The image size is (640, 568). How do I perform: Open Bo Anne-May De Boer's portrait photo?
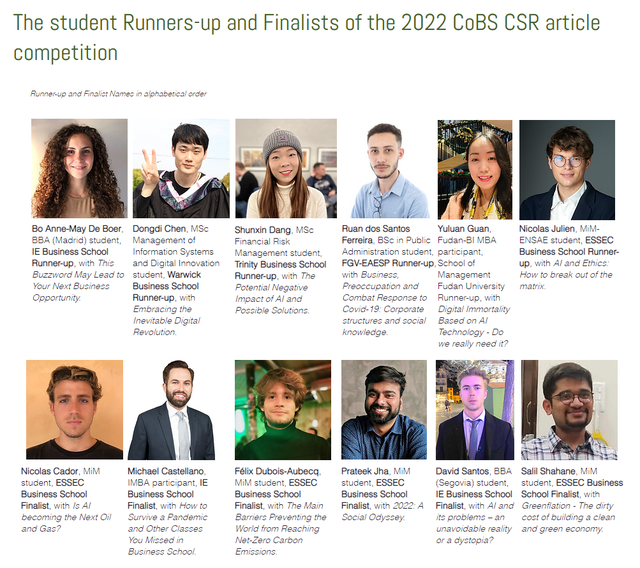click(x=79, y=168)
